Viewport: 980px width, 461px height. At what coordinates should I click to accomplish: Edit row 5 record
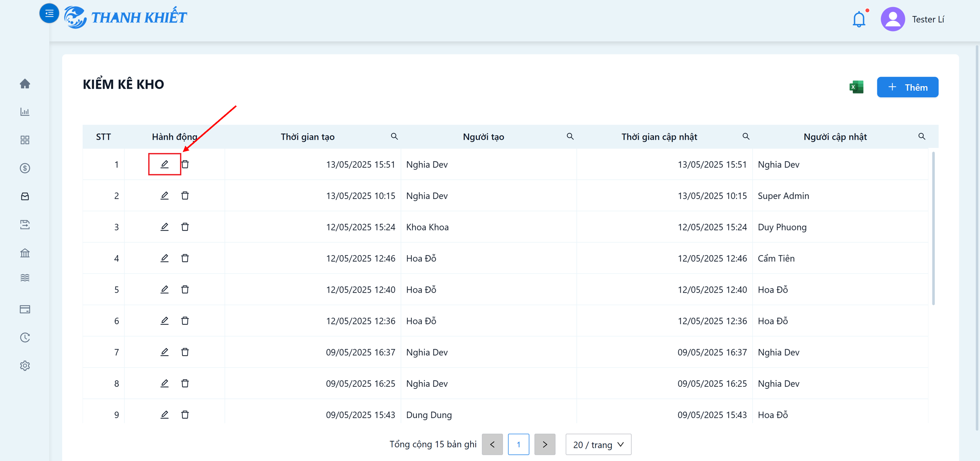pos(164,289)
